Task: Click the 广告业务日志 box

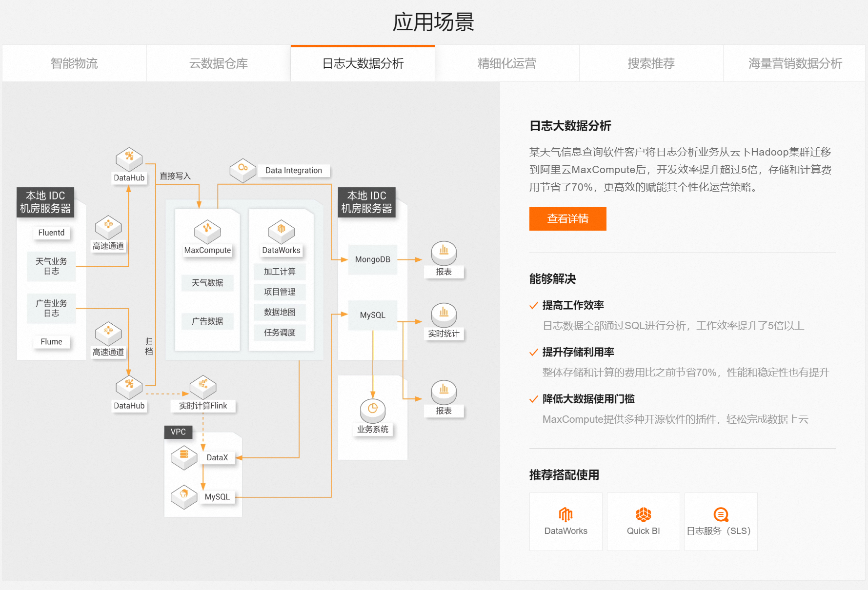Action: 51,308
